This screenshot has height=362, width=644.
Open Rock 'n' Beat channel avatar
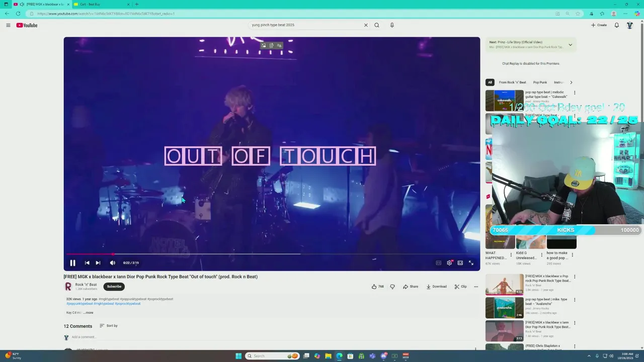(68, 287)
